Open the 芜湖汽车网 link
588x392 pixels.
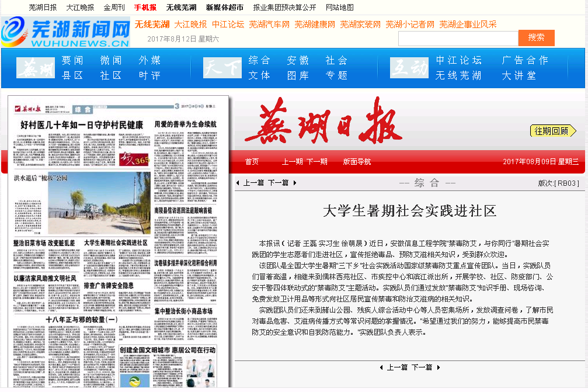pos(269,25)
